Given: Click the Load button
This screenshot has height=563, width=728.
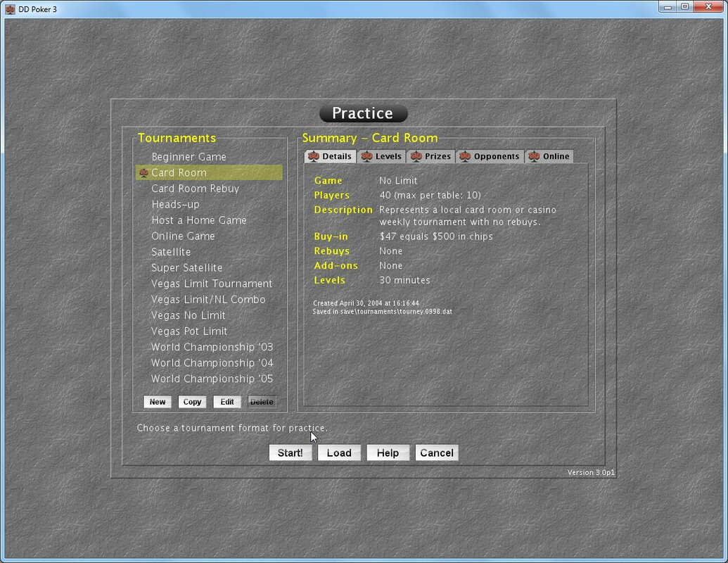Looking at the screenshot, I should click(339, 453).
